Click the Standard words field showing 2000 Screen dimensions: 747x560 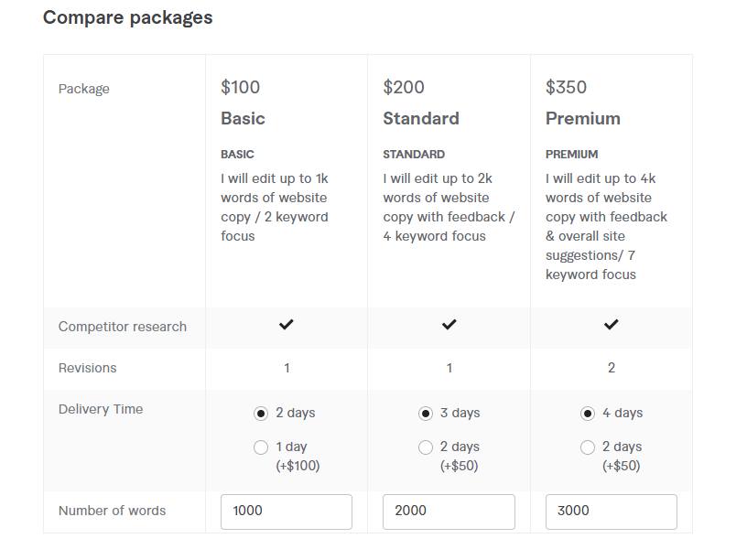point(449,512)
